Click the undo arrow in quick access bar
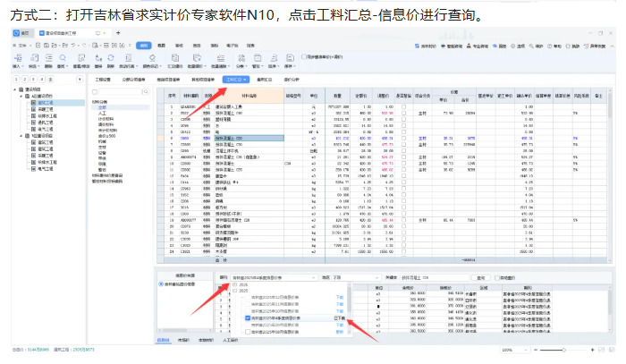 pyautogui.click(x=73, y=46)
